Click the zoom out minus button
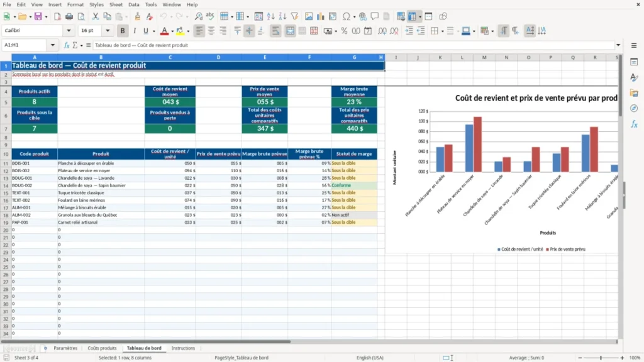Screen dimensions: 644x362 pyautogui.click(x=580, y=358)
